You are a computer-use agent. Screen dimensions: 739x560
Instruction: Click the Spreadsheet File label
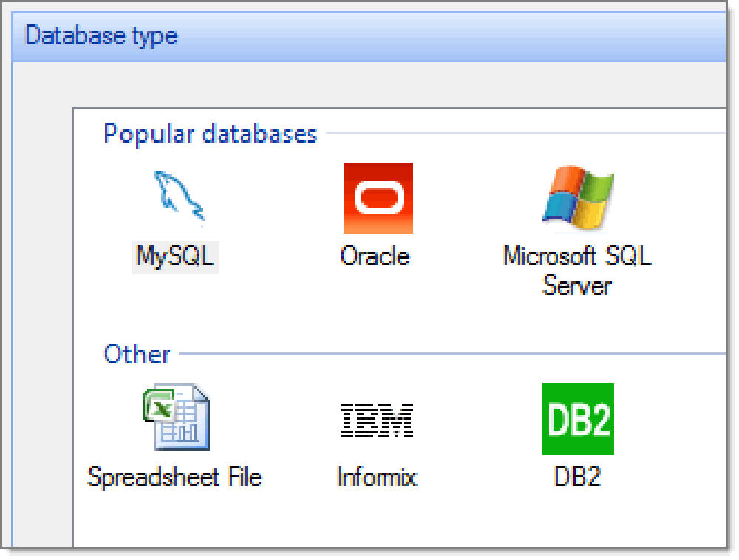[175, 477]
